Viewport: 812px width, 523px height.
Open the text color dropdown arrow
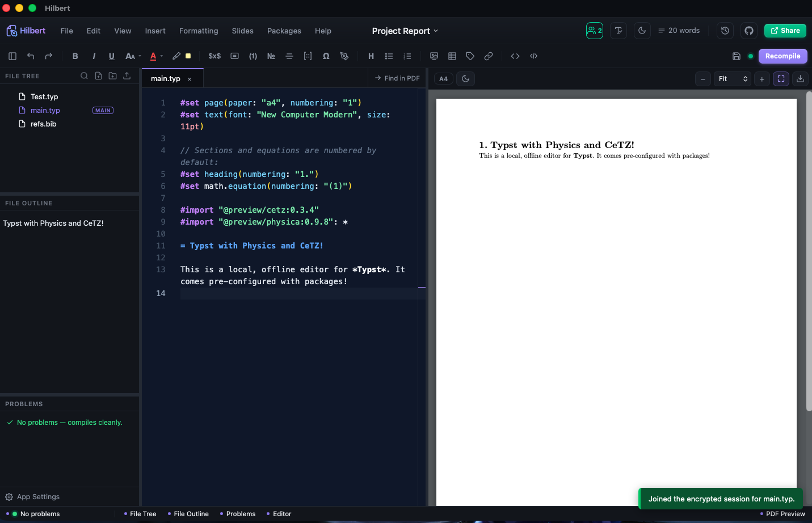162,56
